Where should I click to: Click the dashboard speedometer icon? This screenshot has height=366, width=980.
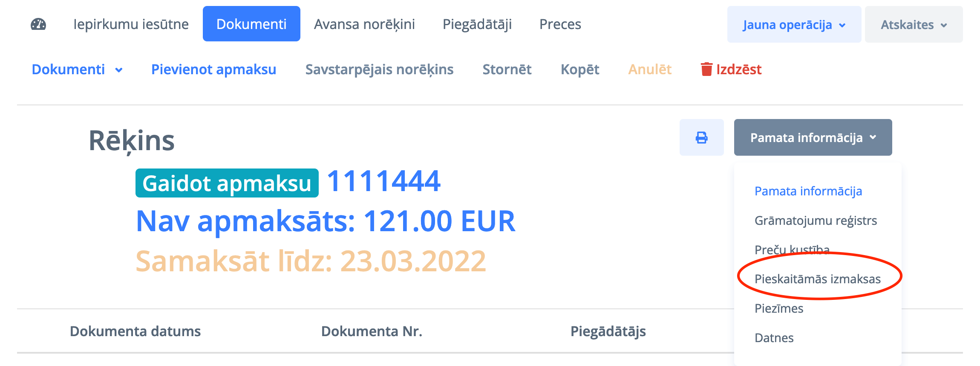tap(38, 24)
